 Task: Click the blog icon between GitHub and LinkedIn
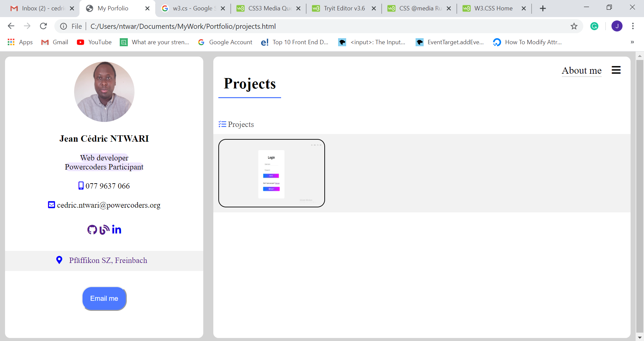pyautogui.click(x=104, y=230)
